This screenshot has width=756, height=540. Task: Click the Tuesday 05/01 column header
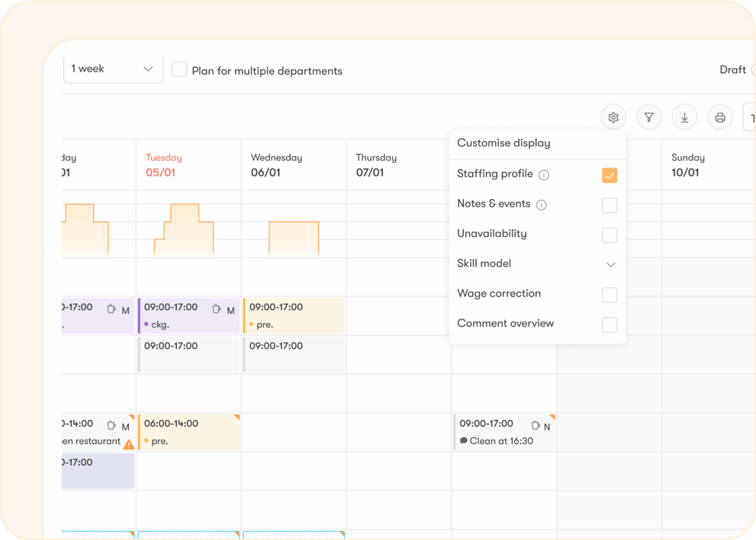164,165
